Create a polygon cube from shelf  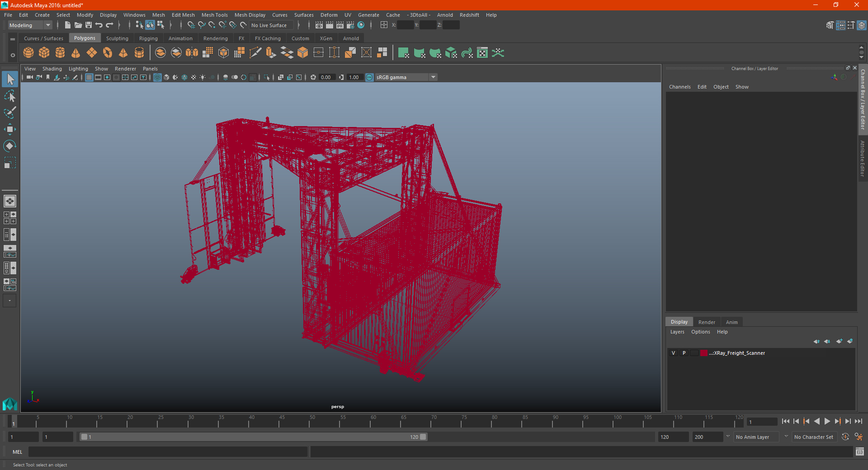44,53
